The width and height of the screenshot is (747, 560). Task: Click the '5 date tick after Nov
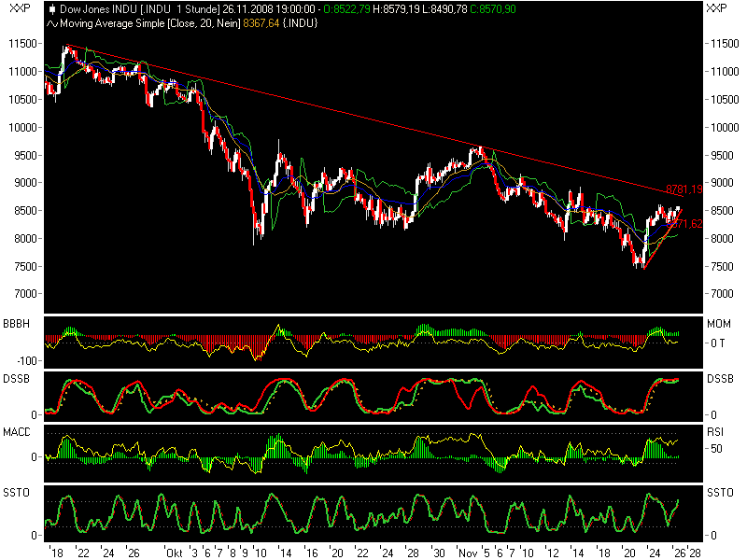click(x=486, y=553)
